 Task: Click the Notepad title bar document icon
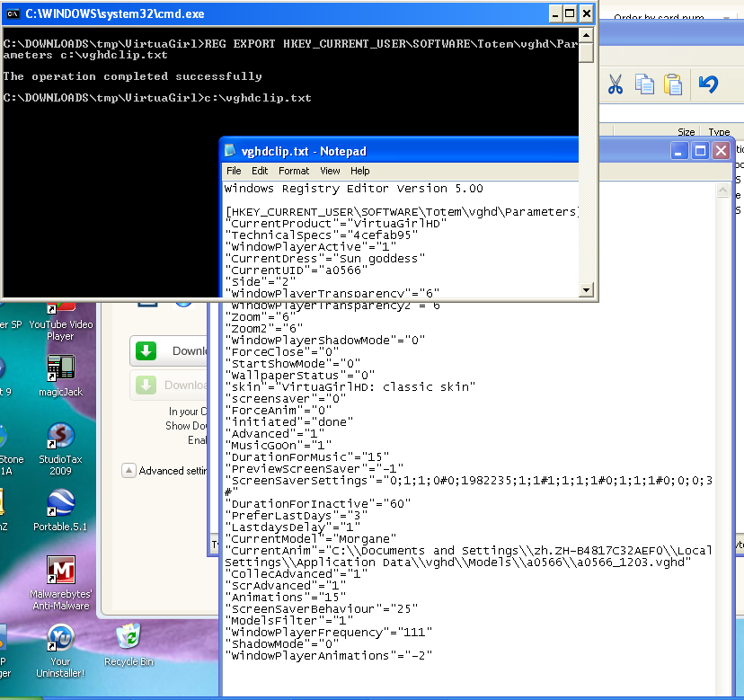tap(230, 151)
